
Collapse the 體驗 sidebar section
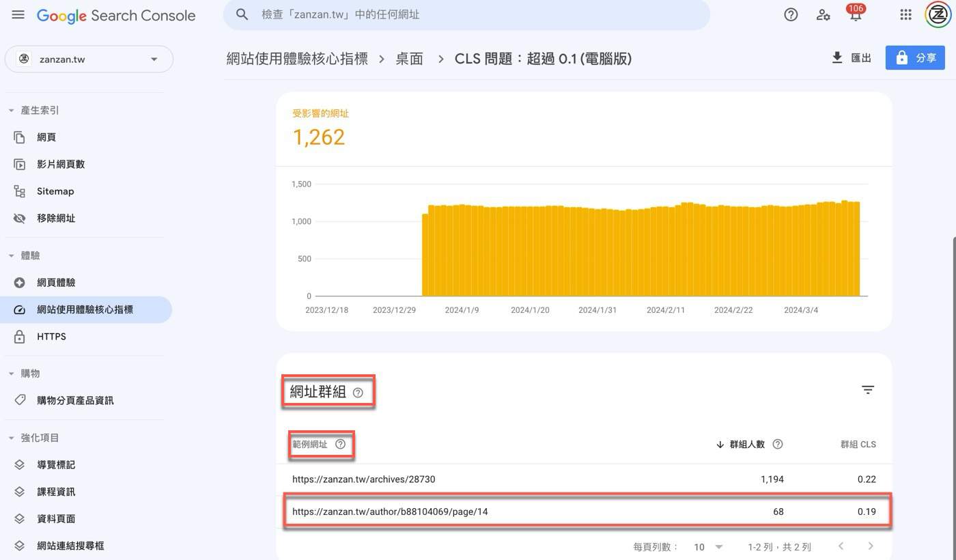click(12, 256)
